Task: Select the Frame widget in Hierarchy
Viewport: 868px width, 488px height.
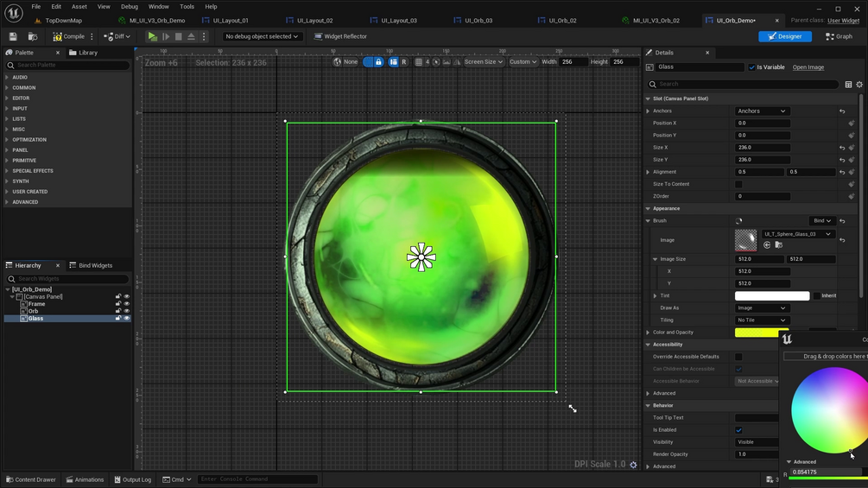Action: [36, 304]
